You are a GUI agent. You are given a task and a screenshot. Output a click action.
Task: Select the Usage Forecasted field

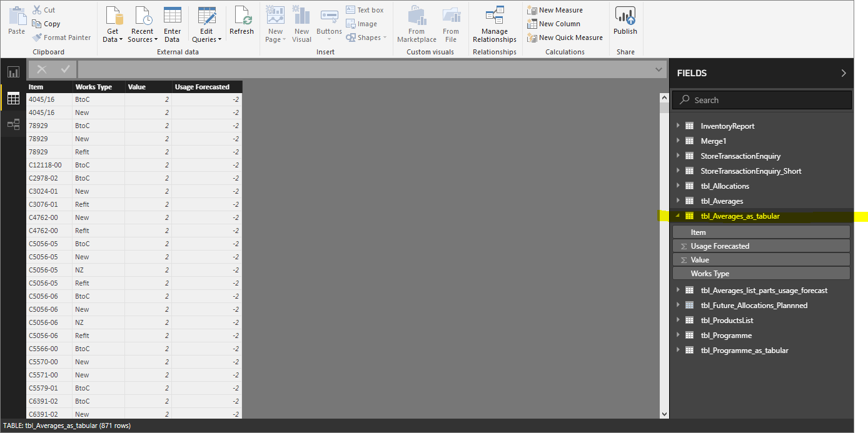pyautogui.click(x=761, y=246)
